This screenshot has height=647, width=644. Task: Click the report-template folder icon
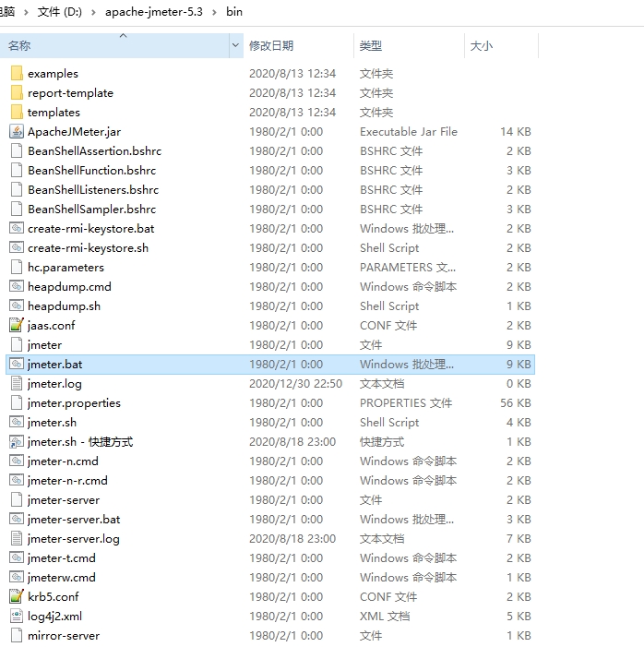point(17,92)
